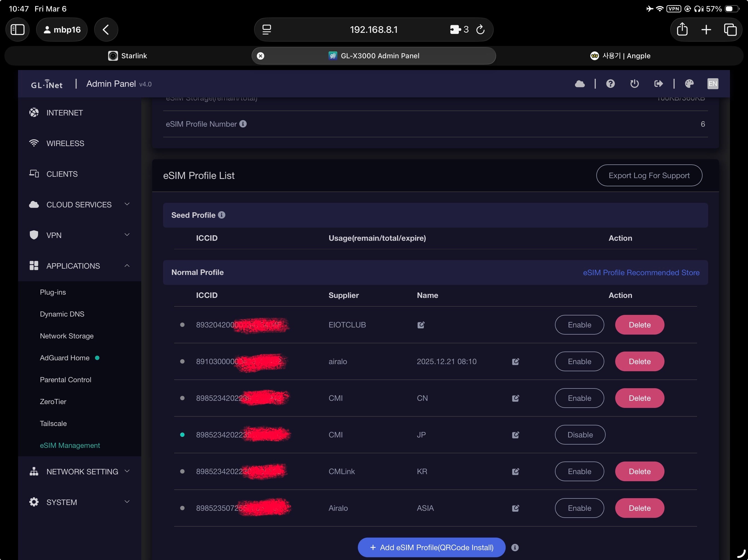
Task: Click the logout icon in header
Action: pyautogui.click(x=658, y=84)
